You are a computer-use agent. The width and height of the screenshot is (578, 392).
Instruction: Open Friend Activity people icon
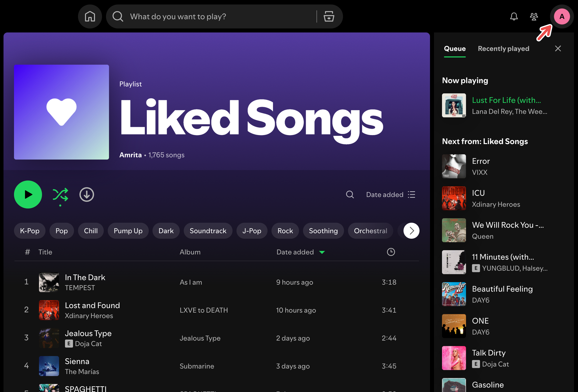click(534, 16)
